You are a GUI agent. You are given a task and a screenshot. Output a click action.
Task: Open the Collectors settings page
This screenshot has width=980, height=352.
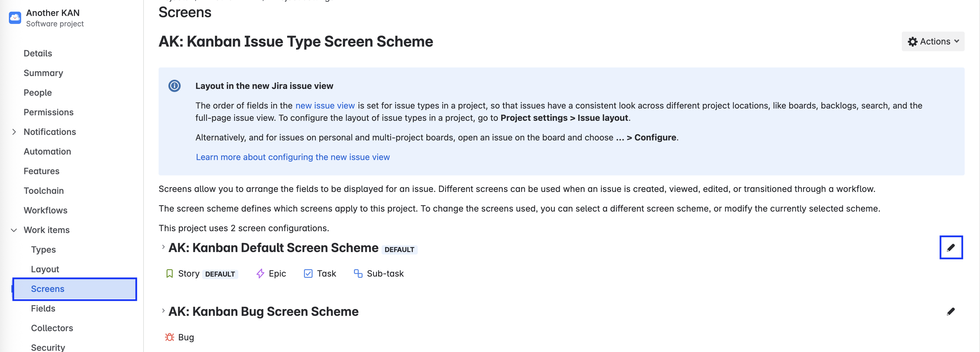(52, 328)
